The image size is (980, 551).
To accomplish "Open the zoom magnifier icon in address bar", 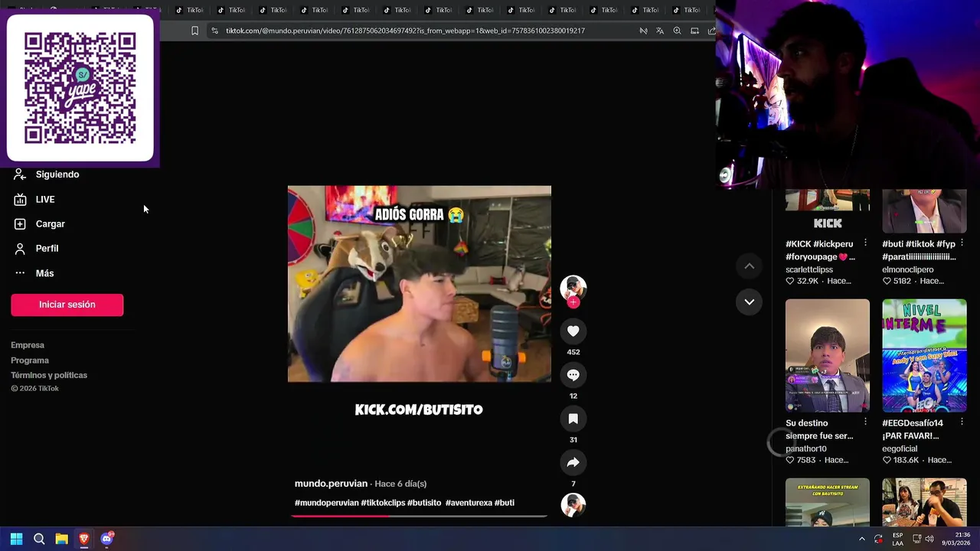I will click(x=677, y=31).
